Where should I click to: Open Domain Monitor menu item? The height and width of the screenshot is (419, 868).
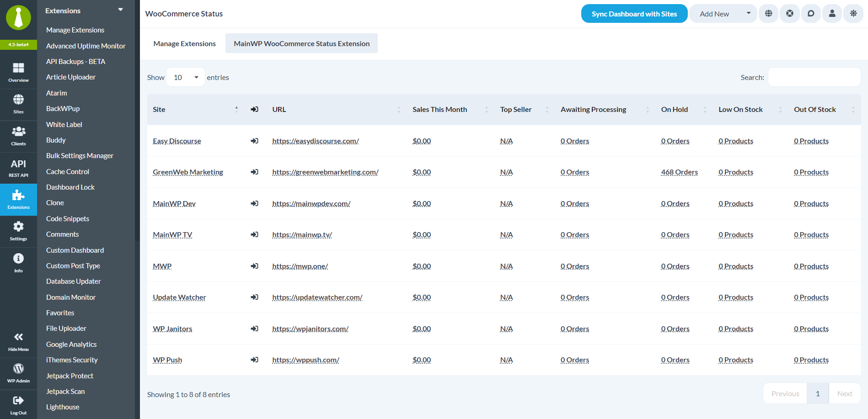pyautogui.click(x=71, y=297)
